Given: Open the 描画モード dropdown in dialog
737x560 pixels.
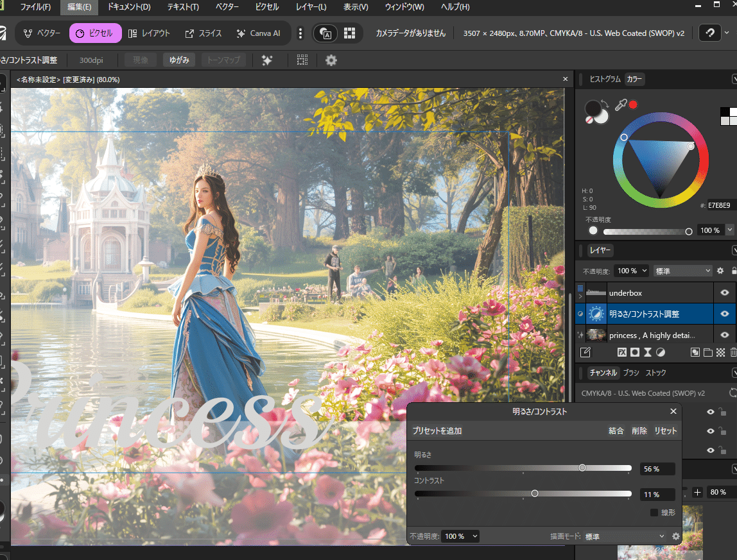Looking at the screenshot, I should [x=624, y=536].
